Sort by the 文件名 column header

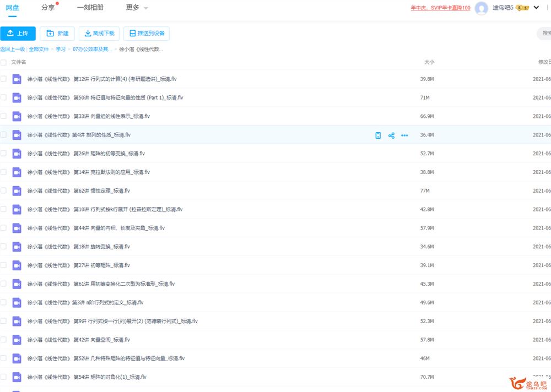click(x=18, y=62)
